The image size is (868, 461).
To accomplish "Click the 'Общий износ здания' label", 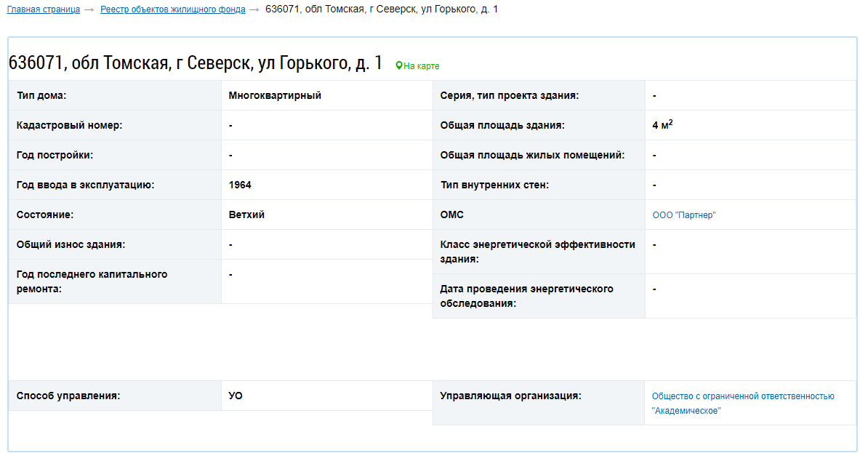I will click(71, 244).
